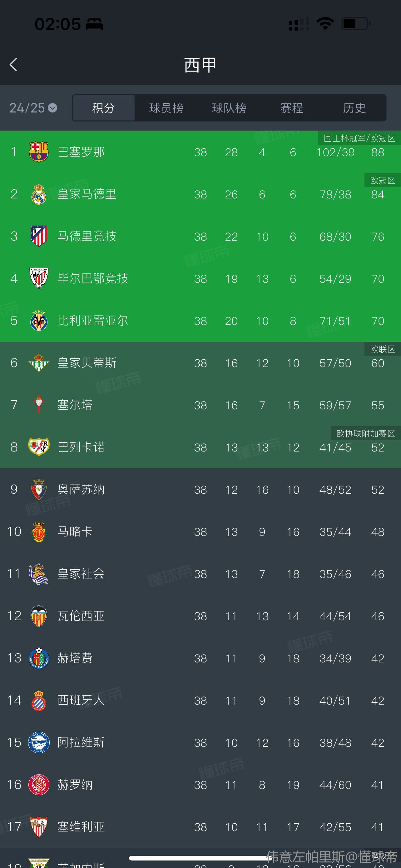The image size is (401, 868).
Task: Open the 皇家社会 team name
Action: [x=81, y=573]
